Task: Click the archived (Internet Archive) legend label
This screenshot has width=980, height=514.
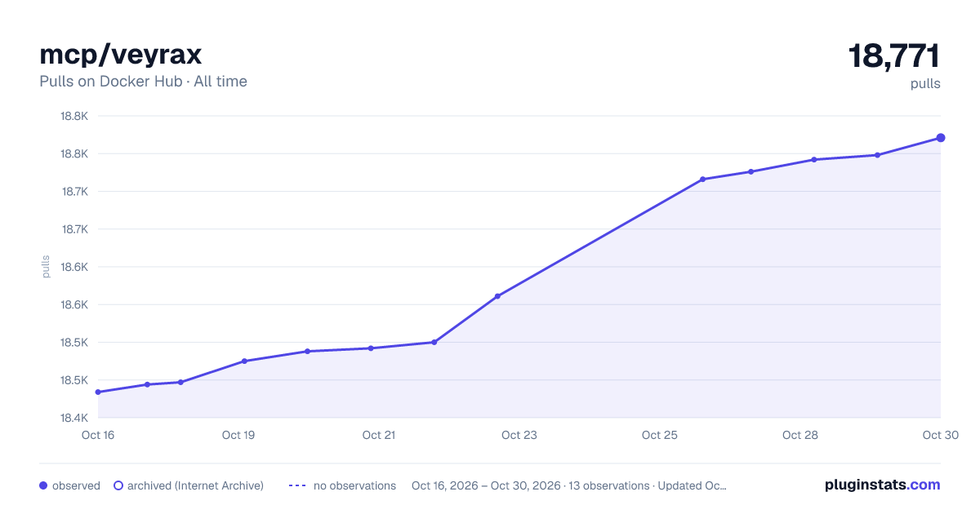Action: (x=195, y=485)
